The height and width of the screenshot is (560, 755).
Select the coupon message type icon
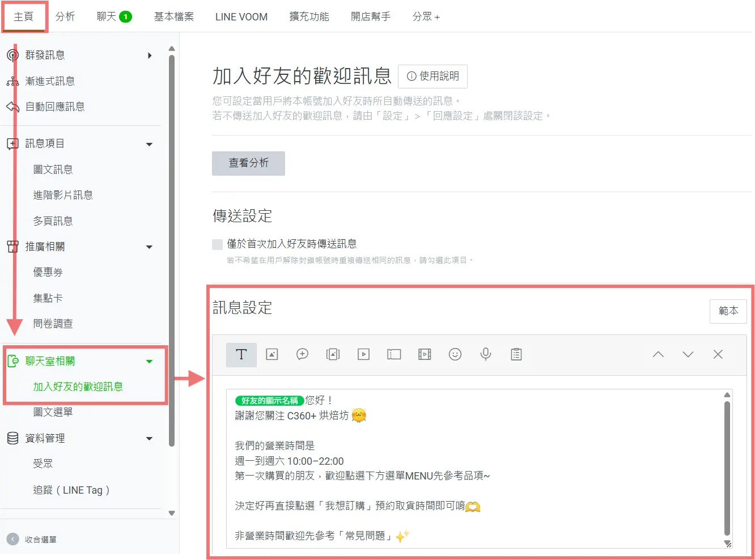click(394, 355)
